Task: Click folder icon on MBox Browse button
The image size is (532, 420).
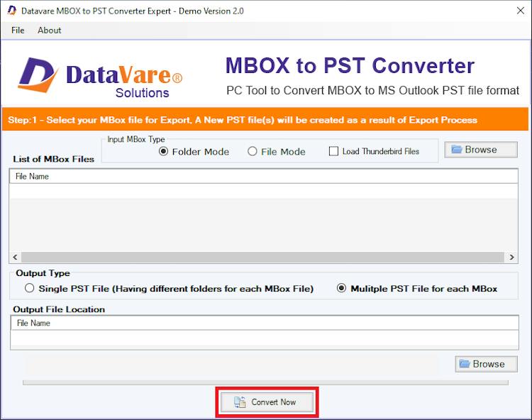Action: [457, 149]
